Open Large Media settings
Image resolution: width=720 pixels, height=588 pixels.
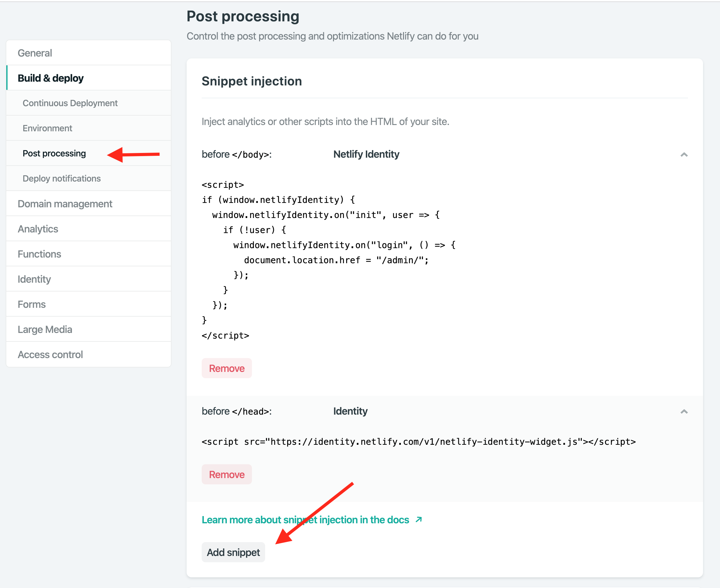tap(88, 329)
